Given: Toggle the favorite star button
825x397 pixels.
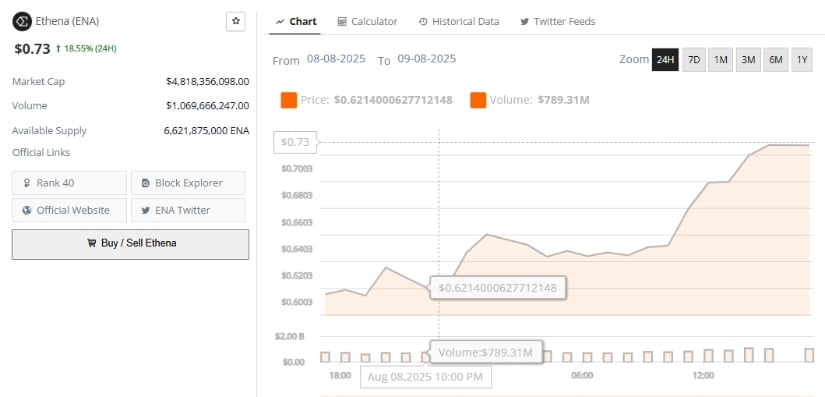Looking at the screenshot, I should click(236, 22).
